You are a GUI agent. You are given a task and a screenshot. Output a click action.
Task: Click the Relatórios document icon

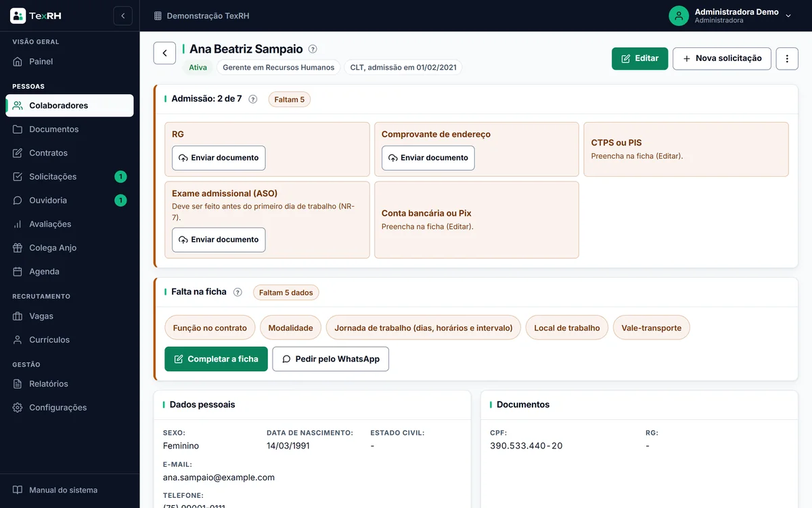18,384
